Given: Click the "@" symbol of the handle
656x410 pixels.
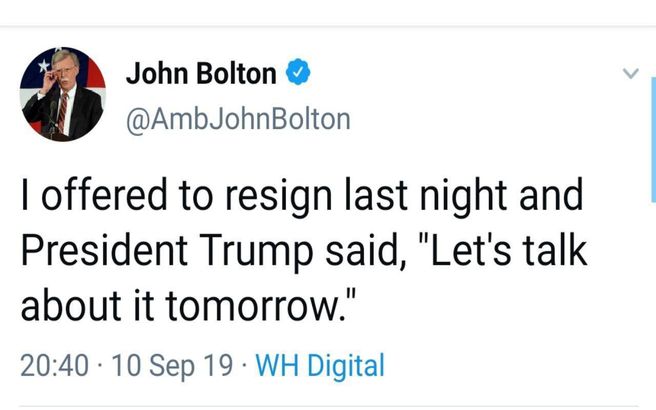Looking at the screenshot, I should coord(137,120).
